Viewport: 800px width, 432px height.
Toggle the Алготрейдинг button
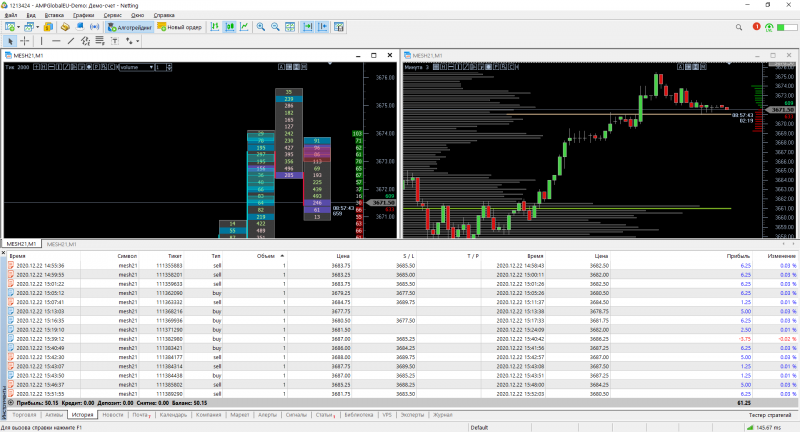click(130, 27)
